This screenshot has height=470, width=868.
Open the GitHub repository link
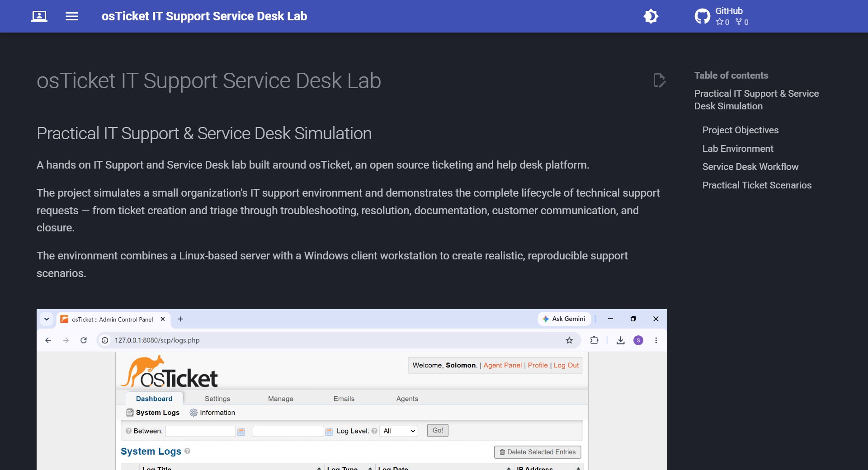click(x=722, y=16)
